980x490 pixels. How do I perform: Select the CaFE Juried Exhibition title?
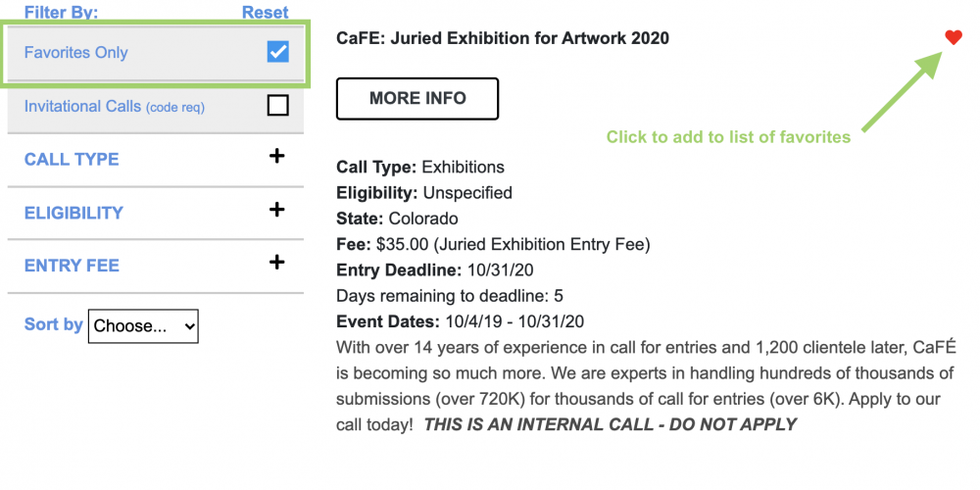tap(503, 38)
